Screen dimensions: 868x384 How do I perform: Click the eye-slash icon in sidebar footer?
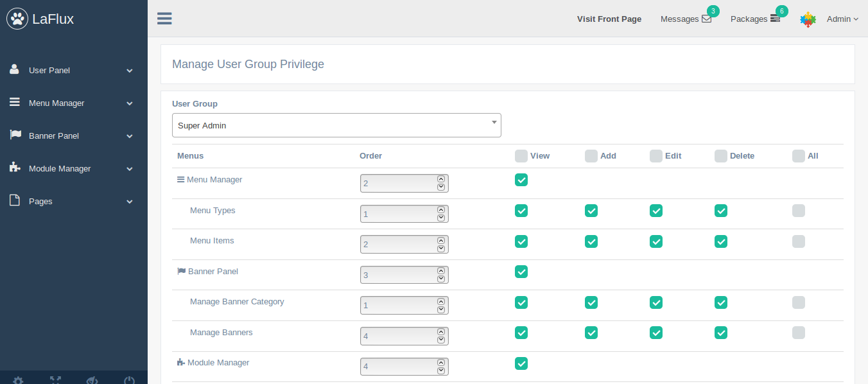[92, 380]
